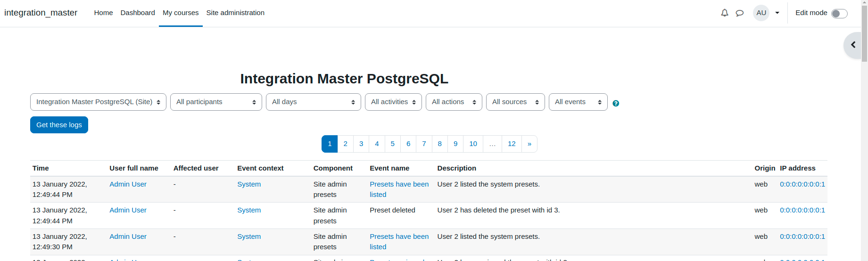
Task: Click the integration_master site name
Action: click(x=41, y=13)
